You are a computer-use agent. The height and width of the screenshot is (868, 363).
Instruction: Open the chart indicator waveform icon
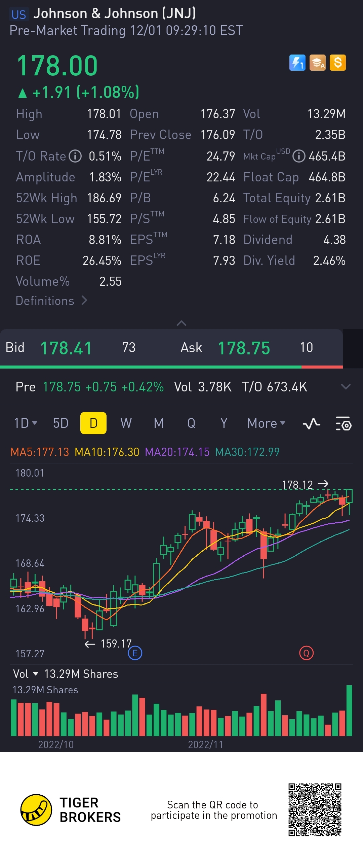(312, 423)
